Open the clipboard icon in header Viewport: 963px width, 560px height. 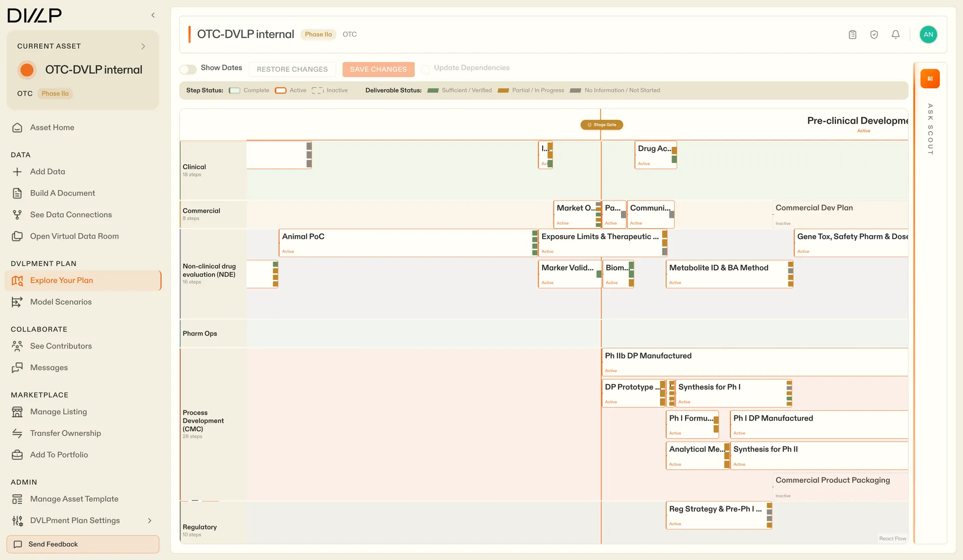853,35
